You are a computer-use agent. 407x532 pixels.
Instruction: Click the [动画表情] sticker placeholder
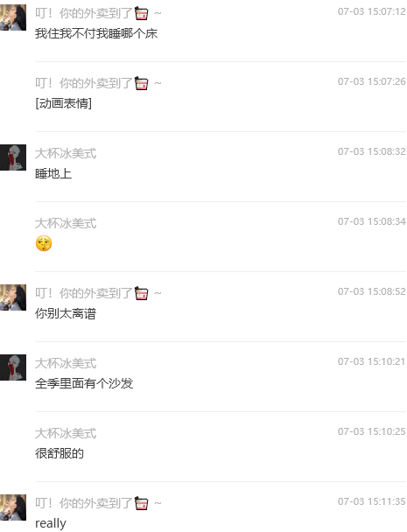(x=64, y=103)
